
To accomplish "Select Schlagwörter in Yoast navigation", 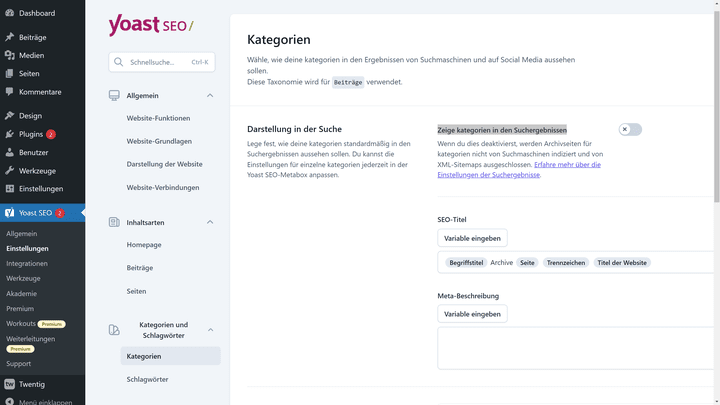I will tap(147, 379).
